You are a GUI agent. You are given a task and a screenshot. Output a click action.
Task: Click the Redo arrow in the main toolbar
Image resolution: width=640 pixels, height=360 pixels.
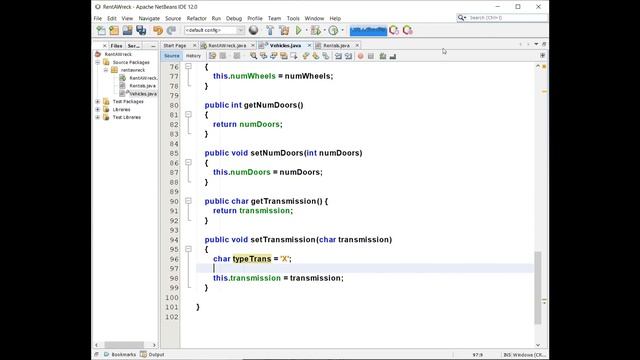click(171, 31)
